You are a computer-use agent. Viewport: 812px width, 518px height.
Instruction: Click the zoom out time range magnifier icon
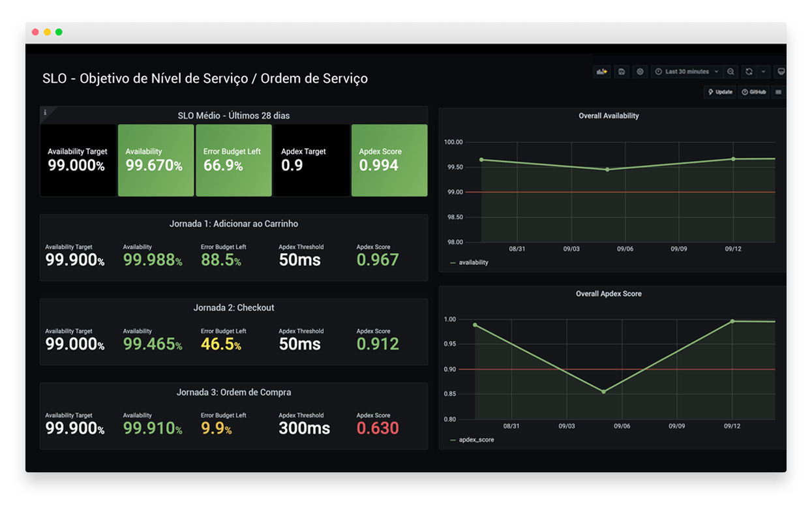coord(730,72)
